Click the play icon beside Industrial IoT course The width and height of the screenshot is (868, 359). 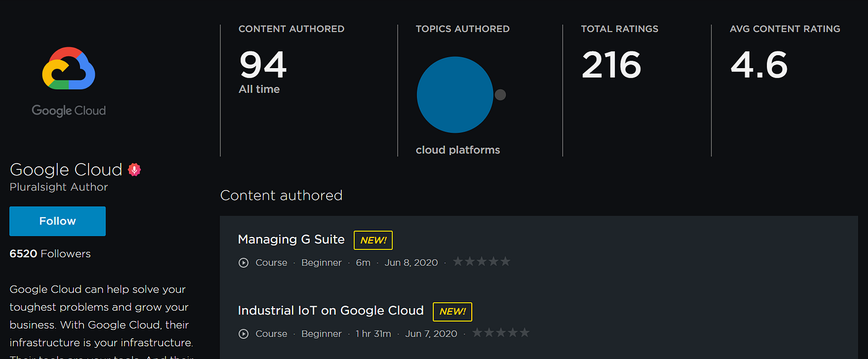(244, 334)
